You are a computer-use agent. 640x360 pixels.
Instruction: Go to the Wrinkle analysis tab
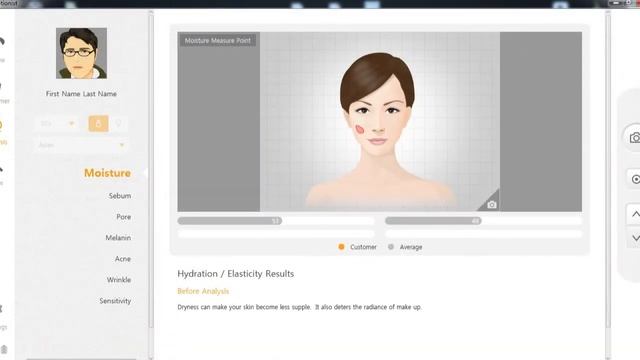(119, 280)
